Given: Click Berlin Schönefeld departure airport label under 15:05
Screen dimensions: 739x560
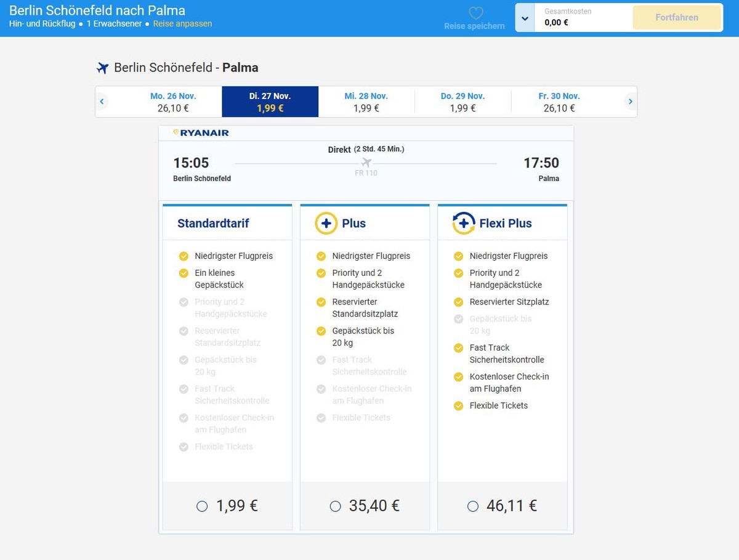Looking at the screenshot, I should (x=202, y=179).
